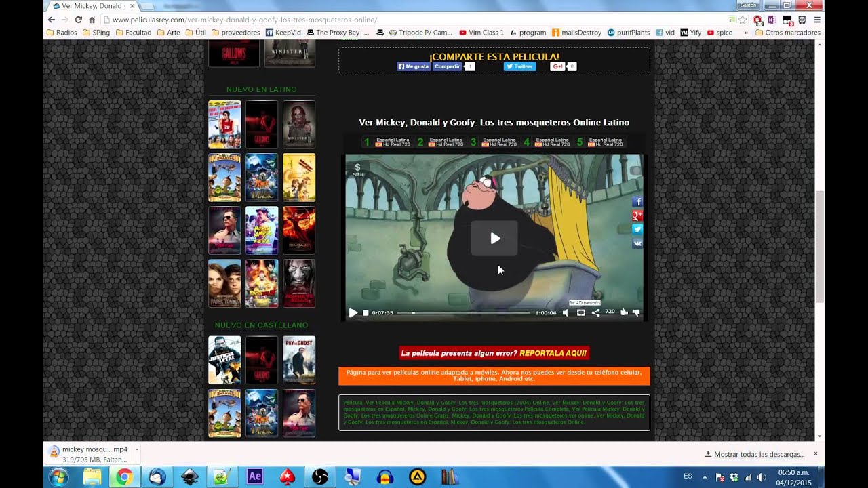Image resolution: width=868 pixels, height=488 pixels.
Task: Open system volume tray icon
Action: coord(761,476)
